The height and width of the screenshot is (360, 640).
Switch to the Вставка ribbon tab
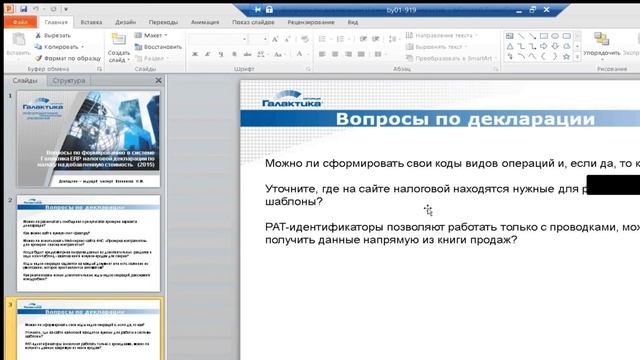91,22
